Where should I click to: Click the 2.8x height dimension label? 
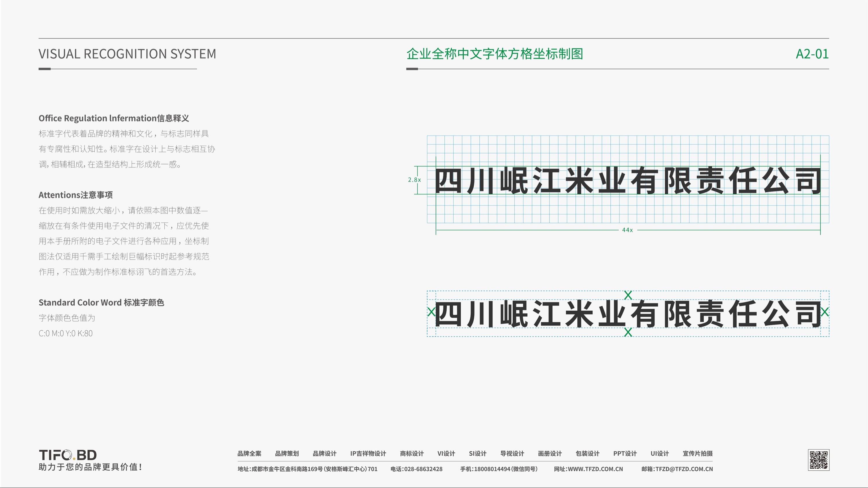(414, 180)
